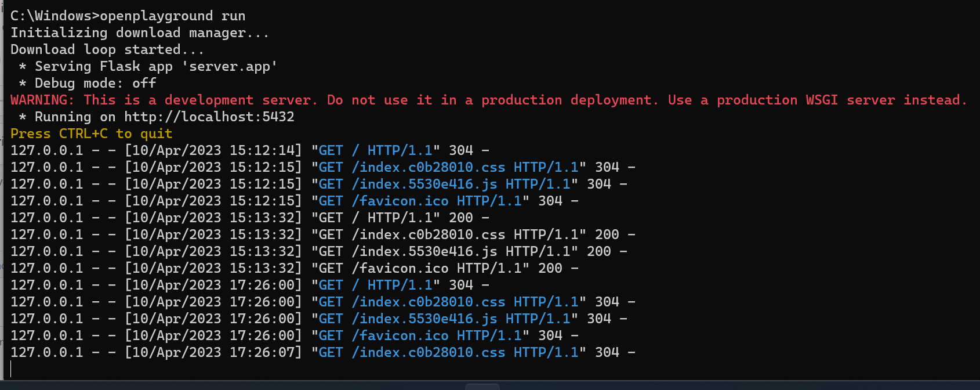Click the 'Initializing download manager...' line
The image size is (980, 390).
tap(140, 32)
